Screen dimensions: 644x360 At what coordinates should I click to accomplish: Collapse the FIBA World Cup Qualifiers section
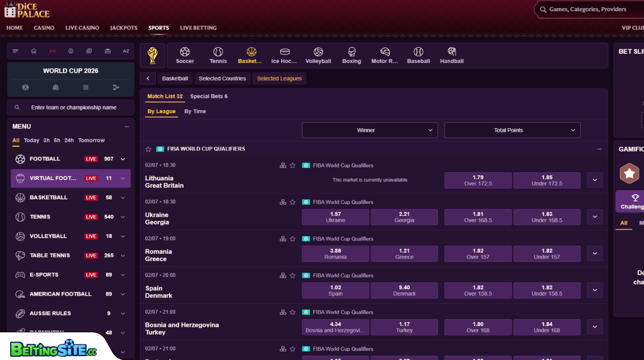600,149
